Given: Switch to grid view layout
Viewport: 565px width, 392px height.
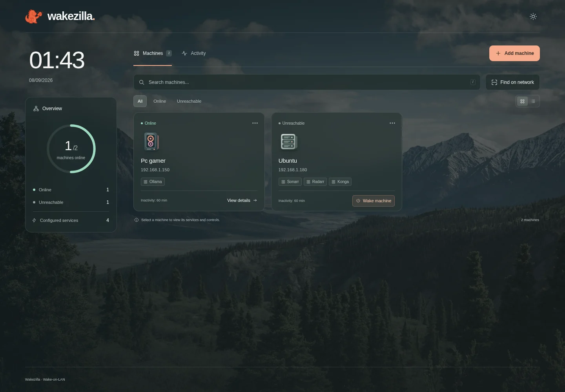Looking at the screenshot, I should tap(522, 101).
